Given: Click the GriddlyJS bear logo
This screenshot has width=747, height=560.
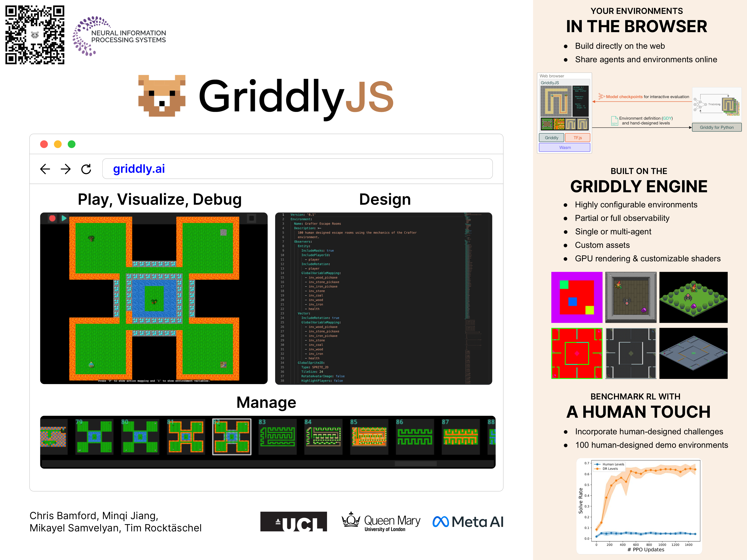Looking at the screenshot, I should pyautogui.click(x=162, y=96).
